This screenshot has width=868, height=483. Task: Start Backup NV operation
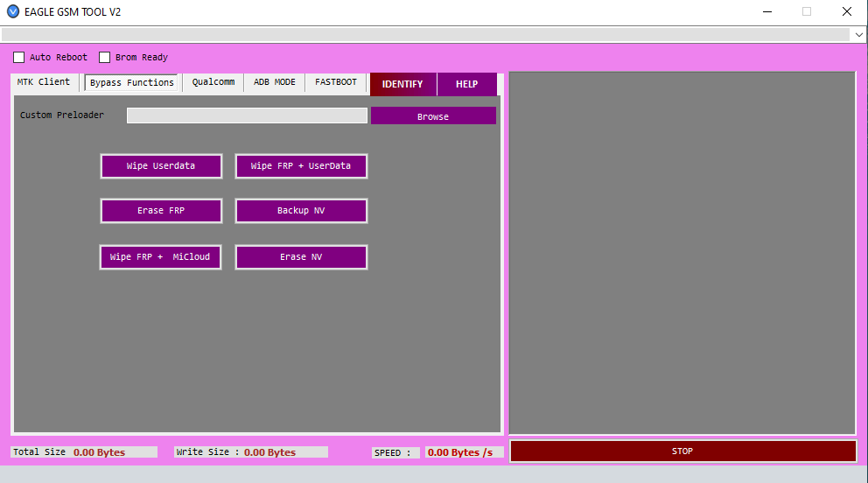click(x=301, y=211)
